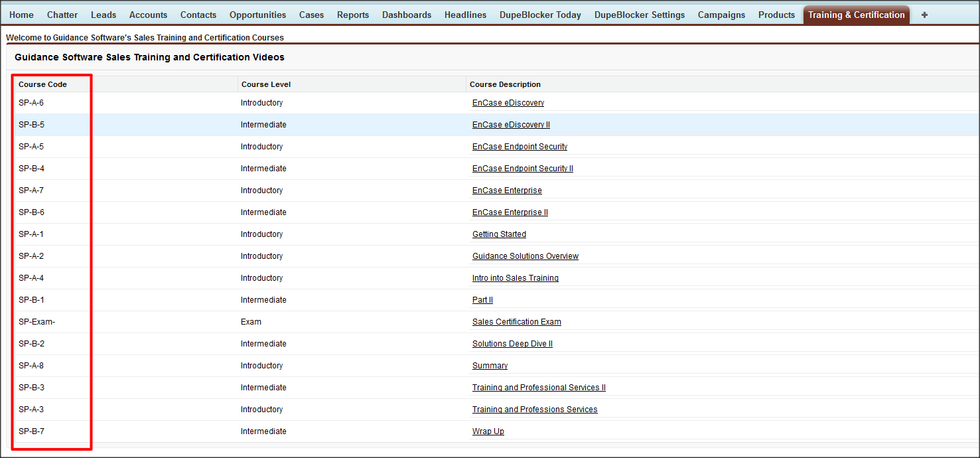Screen dimensions: 980x458
Task: Go to the Leads tab
Action: click(104, 15)
